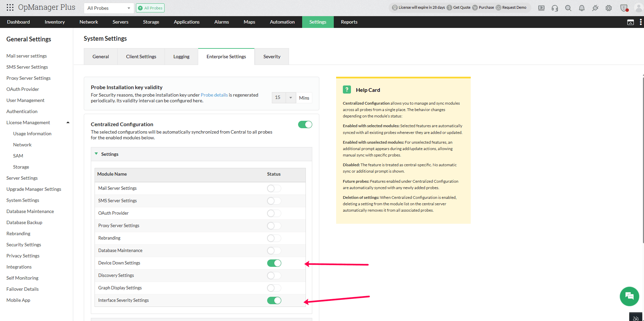Click the security shield alert icon
Viewport: 644px width, 321px height.
tap(624, 8)
